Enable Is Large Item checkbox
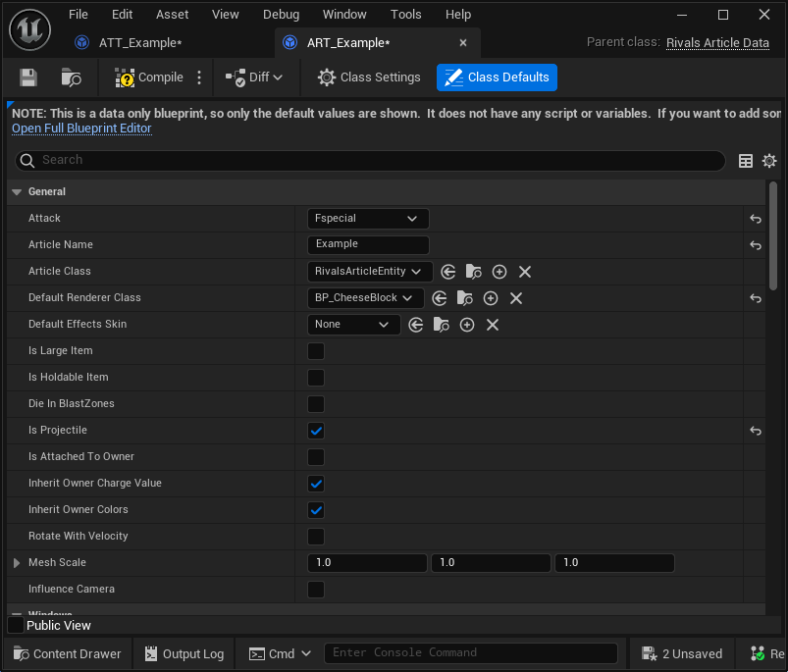Image resolution: width=788 pixels, height=672 pixels. click(x=316, y=351)
